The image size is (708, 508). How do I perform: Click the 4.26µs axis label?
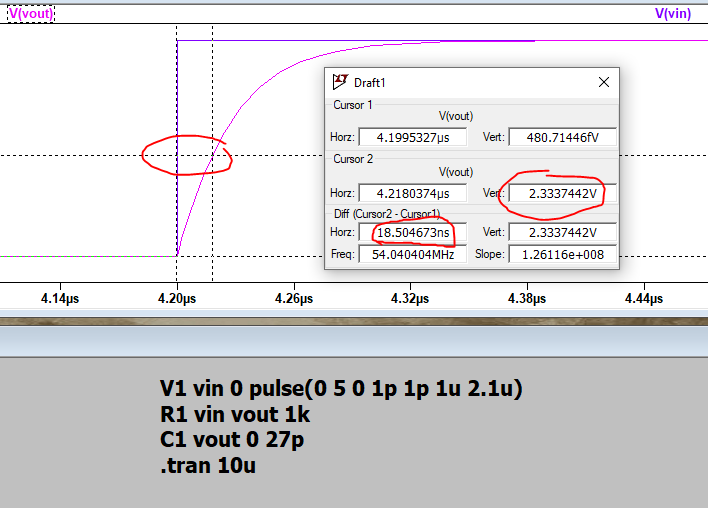point(294,298)
